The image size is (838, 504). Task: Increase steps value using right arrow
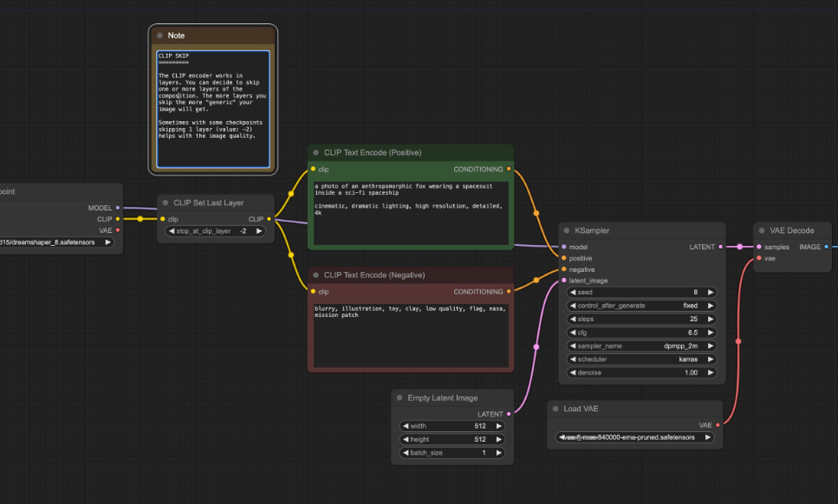(711, 320)
